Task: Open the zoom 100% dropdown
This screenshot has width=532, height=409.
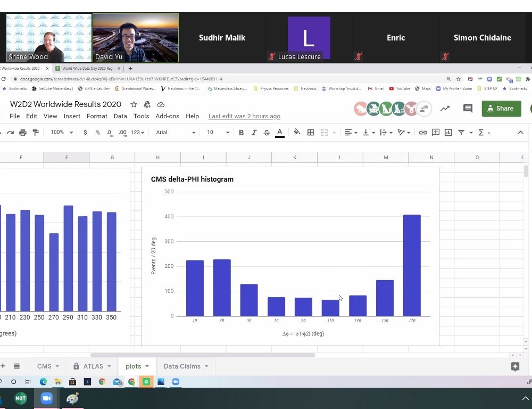Action: (62, 133)
